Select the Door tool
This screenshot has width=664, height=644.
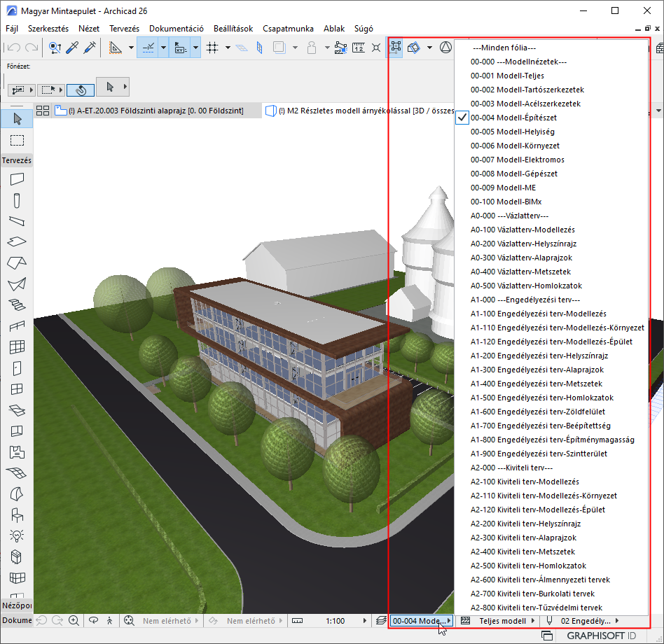click(17, 368)
